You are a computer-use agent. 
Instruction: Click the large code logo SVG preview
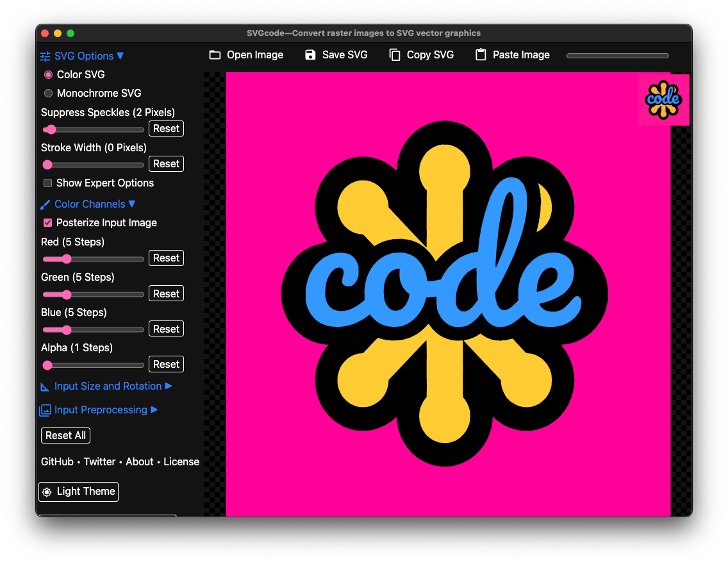[448, 294]
